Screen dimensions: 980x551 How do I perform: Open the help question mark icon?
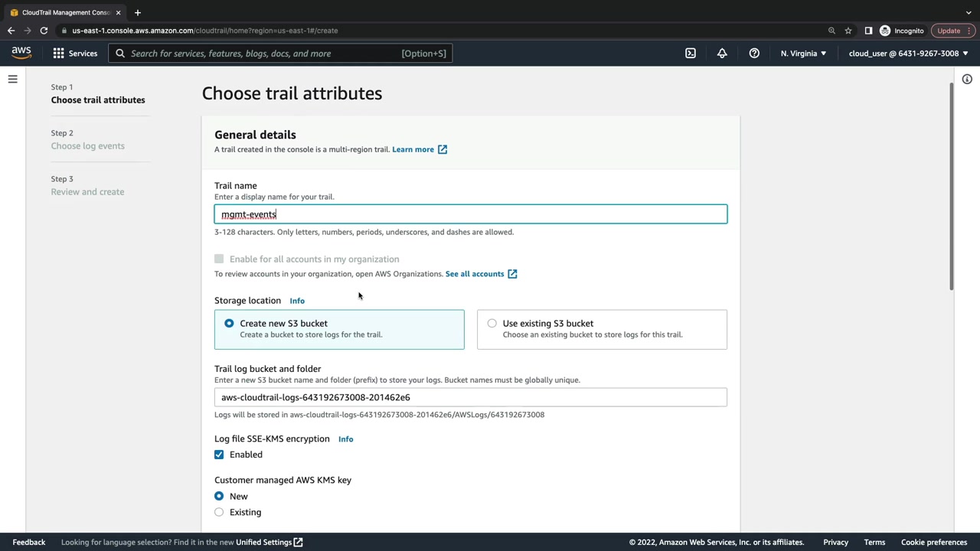pyautogui.click(x=754, y=54)
